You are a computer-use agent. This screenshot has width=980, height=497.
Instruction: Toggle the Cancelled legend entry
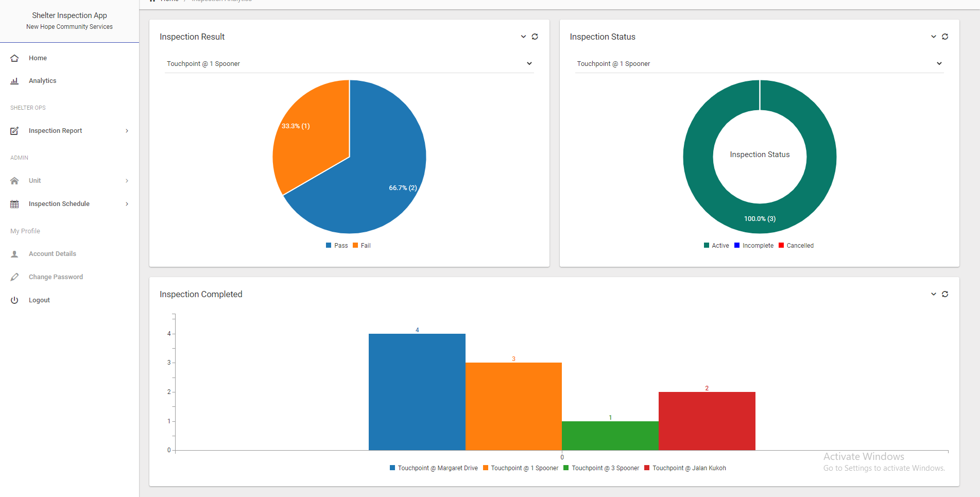796,246
